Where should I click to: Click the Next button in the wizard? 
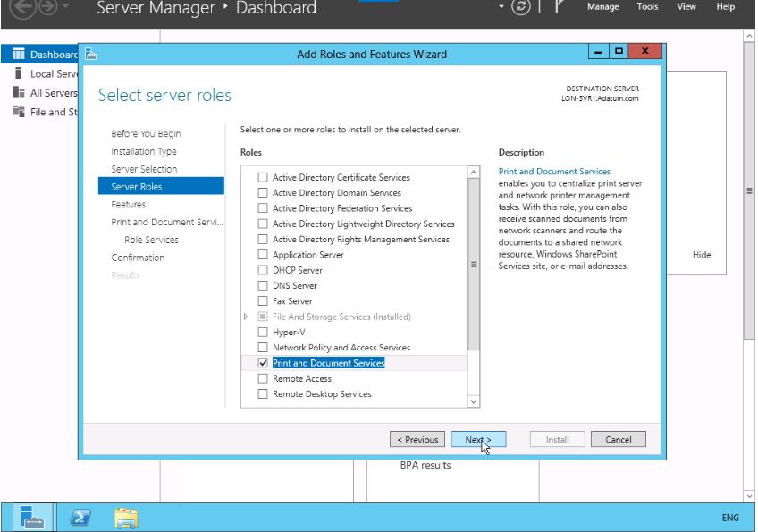coord(477,440)
